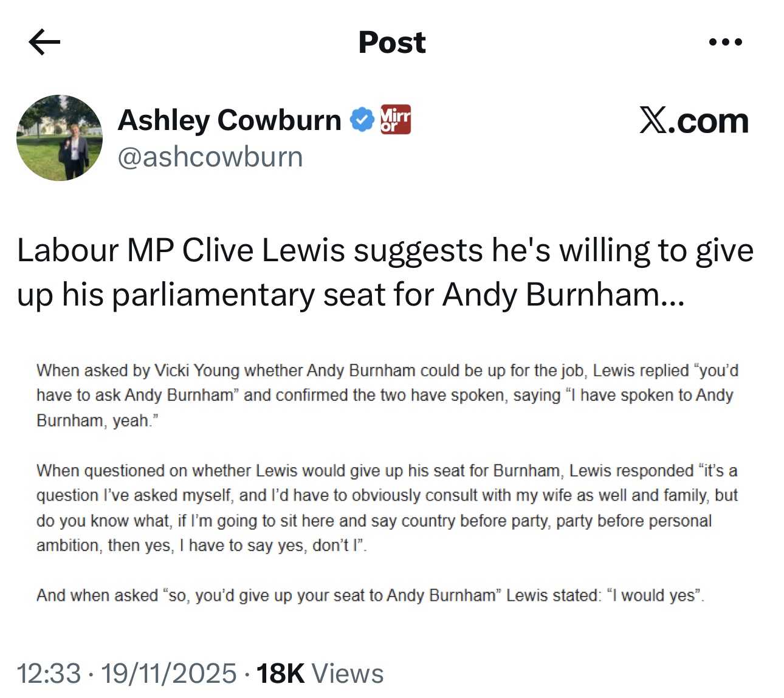Click the Post header title
Screen dimensions: 784x698
coord(392,42)
